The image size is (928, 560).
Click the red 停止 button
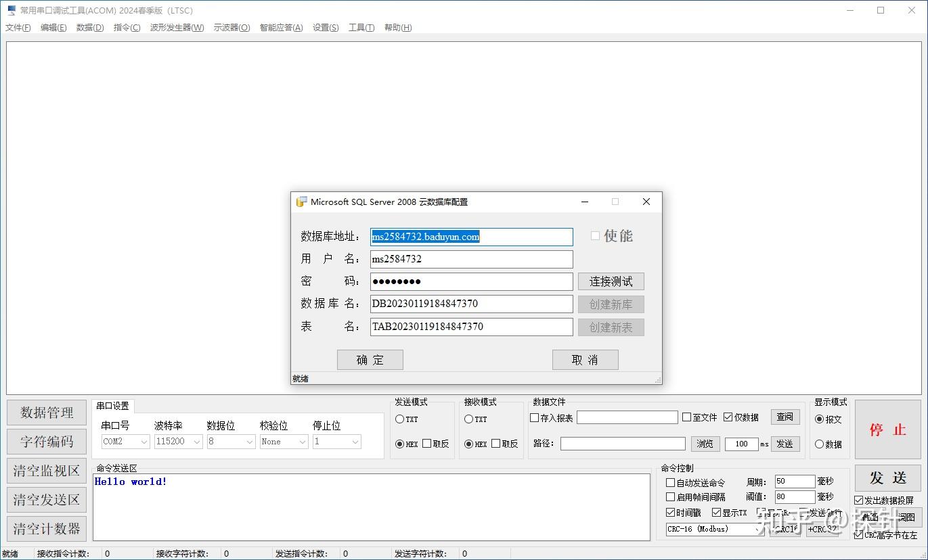point(888,429)
